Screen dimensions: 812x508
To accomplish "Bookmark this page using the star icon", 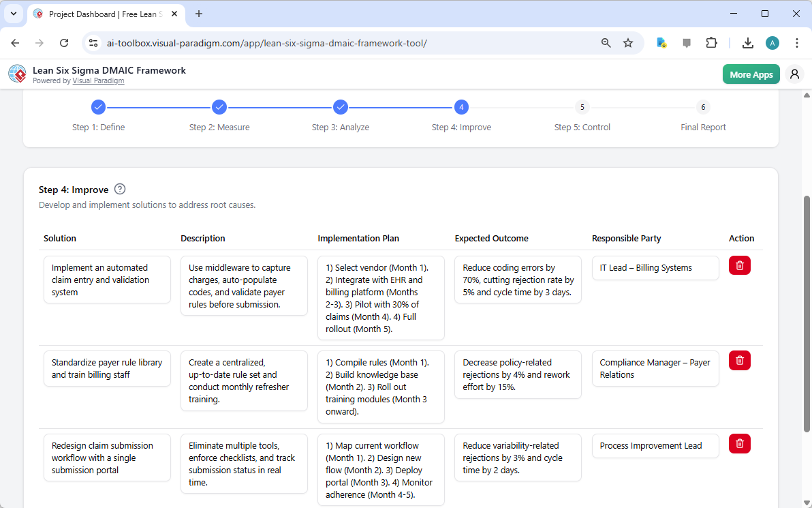I will pyautogui.click(x=627, y=42).
